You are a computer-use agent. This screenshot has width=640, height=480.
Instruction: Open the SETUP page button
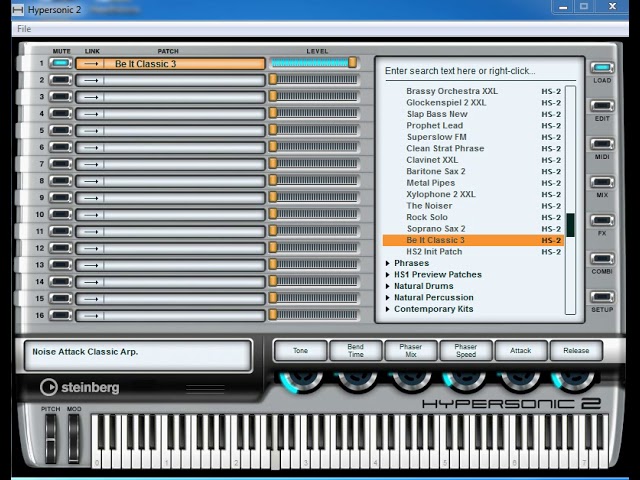(602, 297)
